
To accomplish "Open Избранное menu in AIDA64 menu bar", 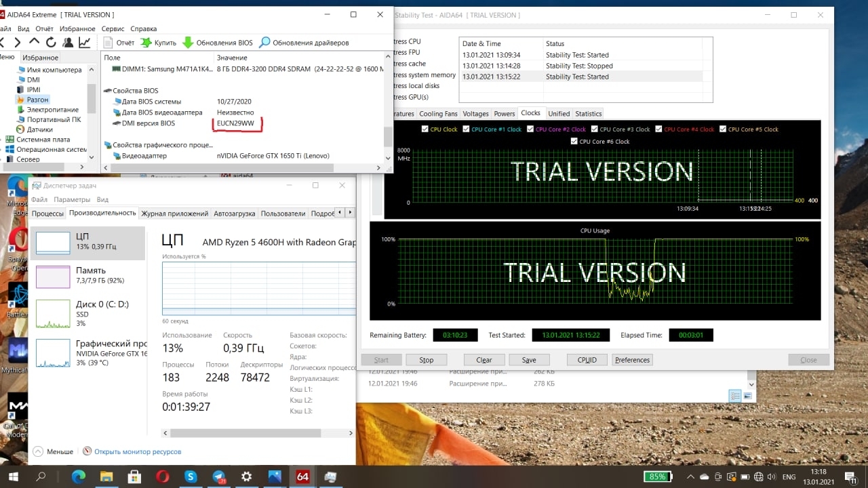I will coord(77,28).
